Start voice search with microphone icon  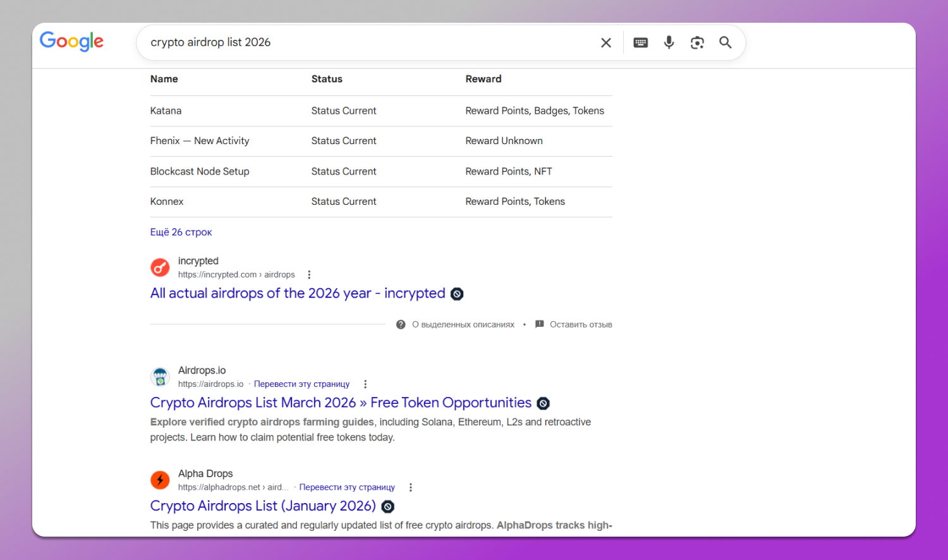click(x=669, y=42)
